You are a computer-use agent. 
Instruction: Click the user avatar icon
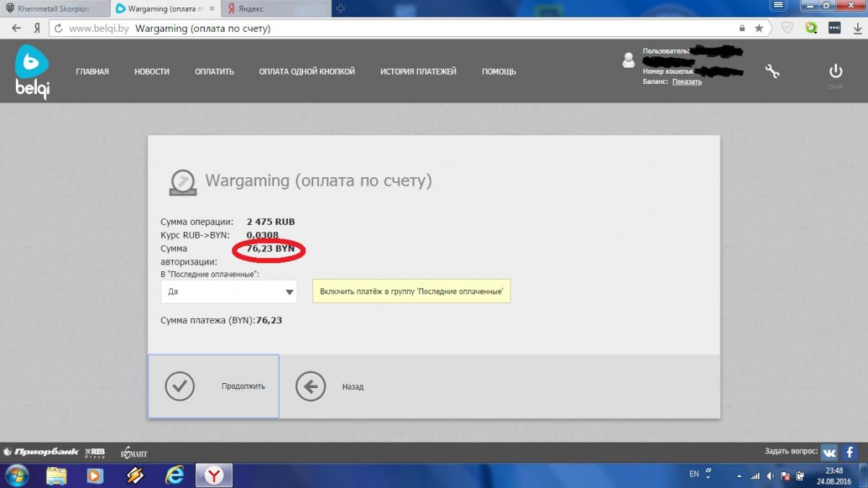[x=629, y=60]
